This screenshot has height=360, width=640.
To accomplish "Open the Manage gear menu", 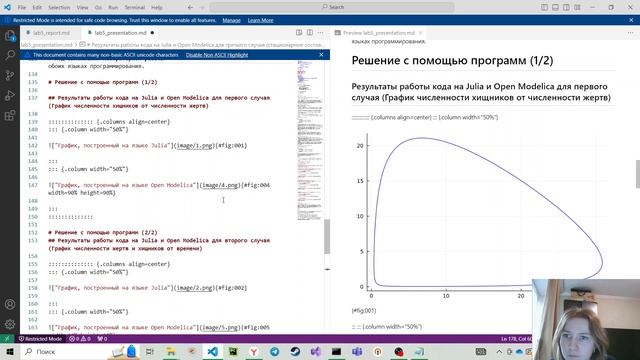I will click(10, 324).
